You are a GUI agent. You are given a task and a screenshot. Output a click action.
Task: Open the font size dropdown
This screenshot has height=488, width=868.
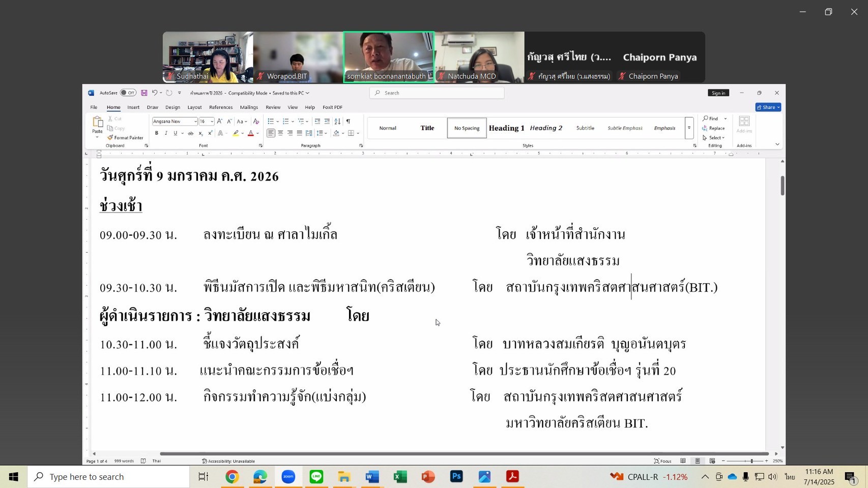[212, 121]
